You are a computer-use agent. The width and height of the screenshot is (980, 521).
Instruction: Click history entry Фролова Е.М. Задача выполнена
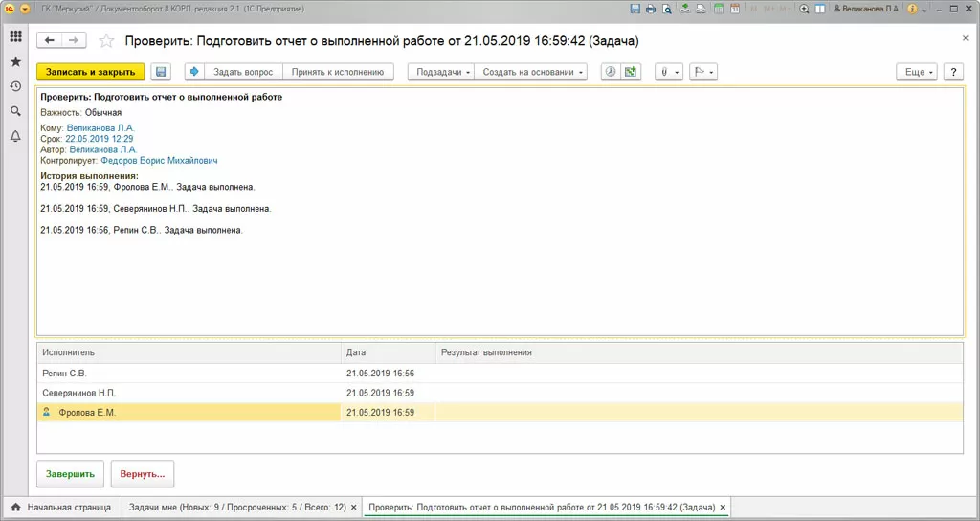point(148,187)
